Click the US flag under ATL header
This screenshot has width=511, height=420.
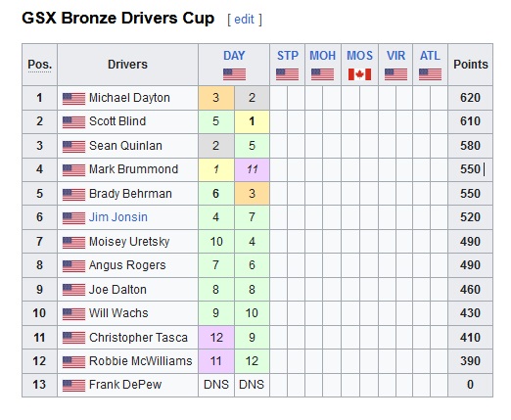[430, 74]
